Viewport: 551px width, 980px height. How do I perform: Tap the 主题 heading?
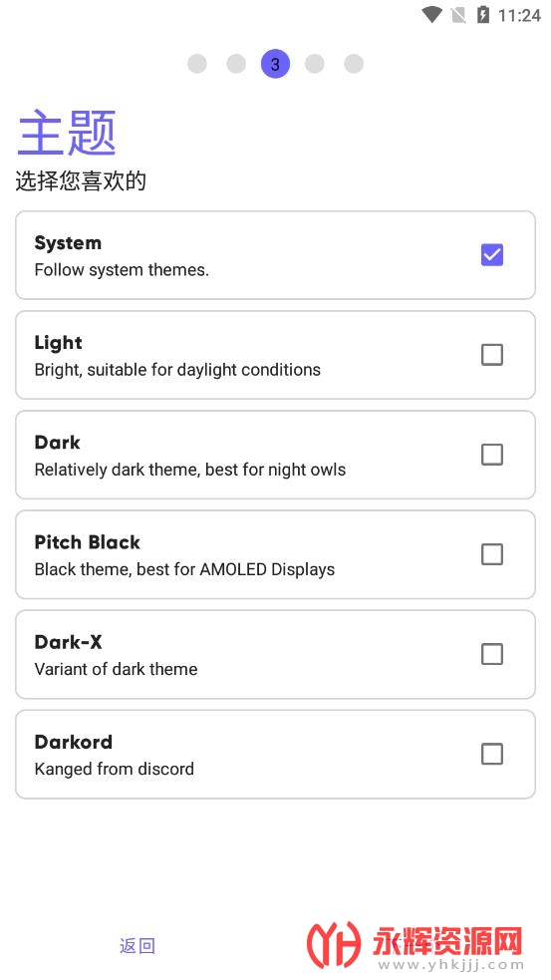pos(66,133)
